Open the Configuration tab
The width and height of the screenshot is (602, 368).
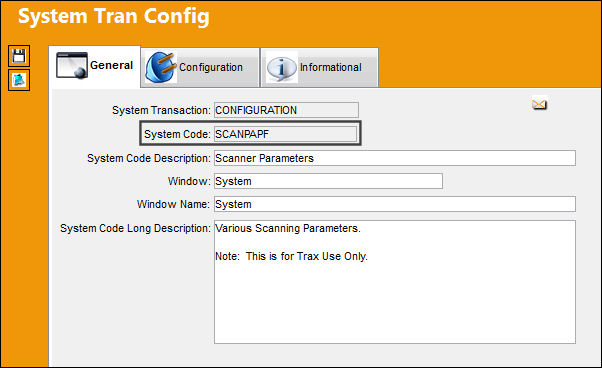[200, 68]
